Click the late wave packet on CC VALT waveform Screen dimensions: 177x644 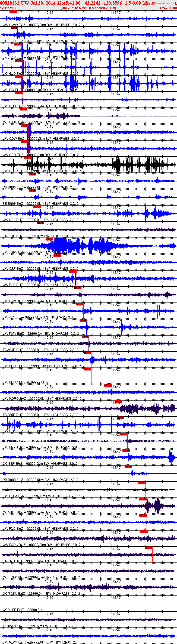157,506
